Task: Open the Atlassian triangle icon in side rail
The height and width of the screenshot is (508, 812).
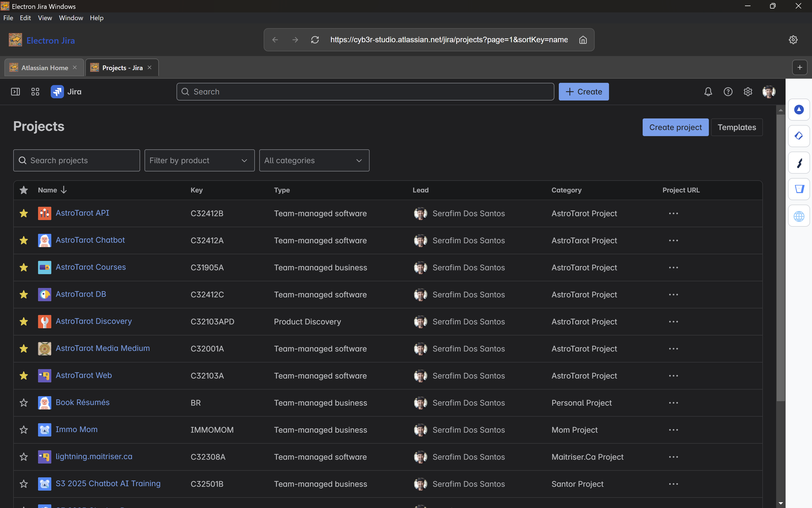Action: tap(799, 110)
